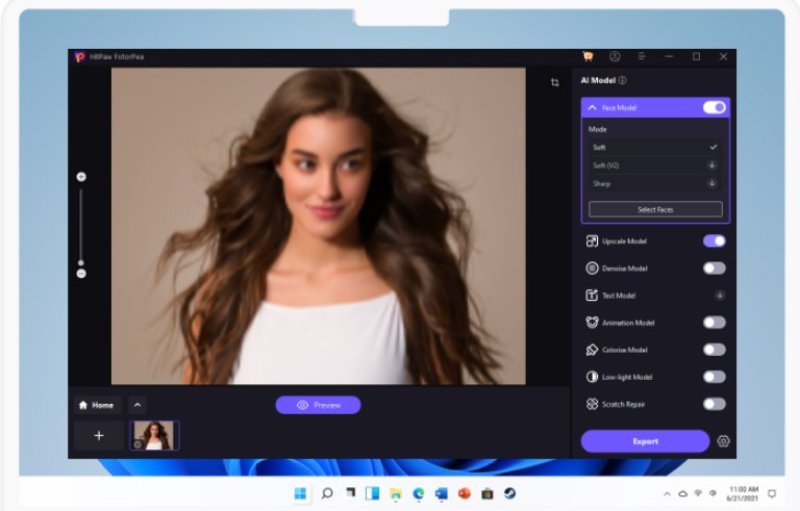The image size is (800, 511).
Task: Open File Explorer from taskbar
Action: click(395, 494)
